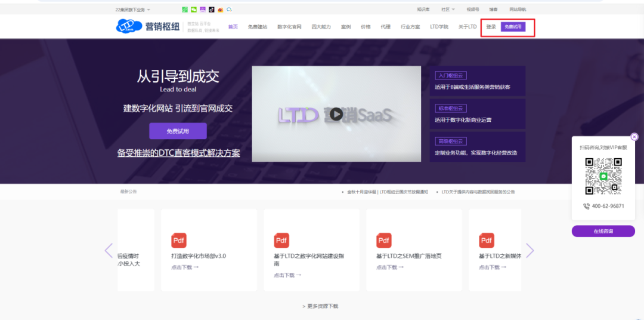Play the LTD 营销SaaS video

336,114
